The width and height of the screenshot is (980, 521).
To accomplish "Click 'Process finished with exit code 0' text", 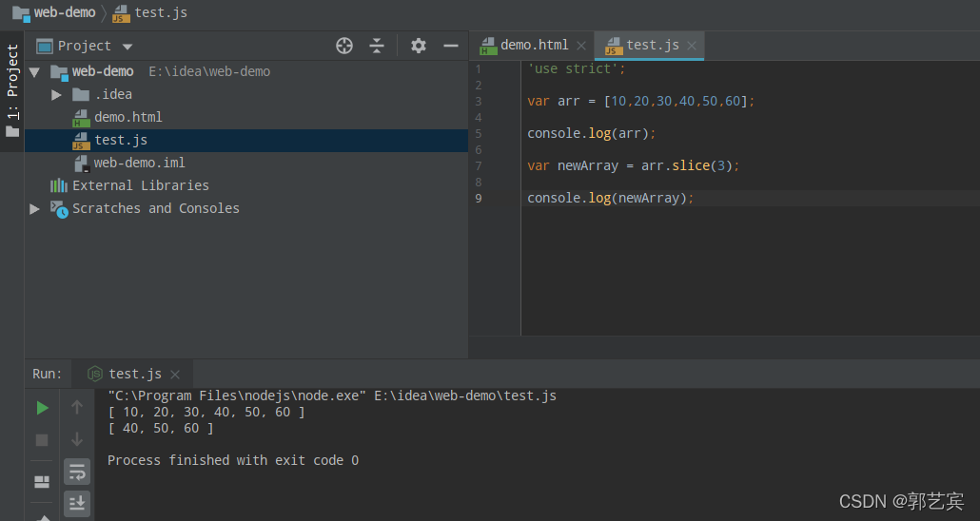I will pyautogui.click(x=233, y=460).
